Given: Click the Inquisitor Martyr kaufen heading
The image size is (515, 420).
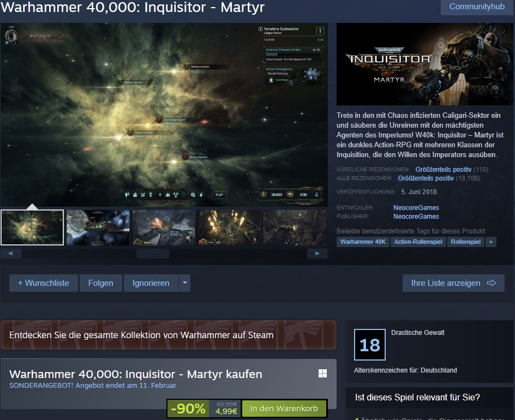Looking at the screenshot, I should coord(136,374).
